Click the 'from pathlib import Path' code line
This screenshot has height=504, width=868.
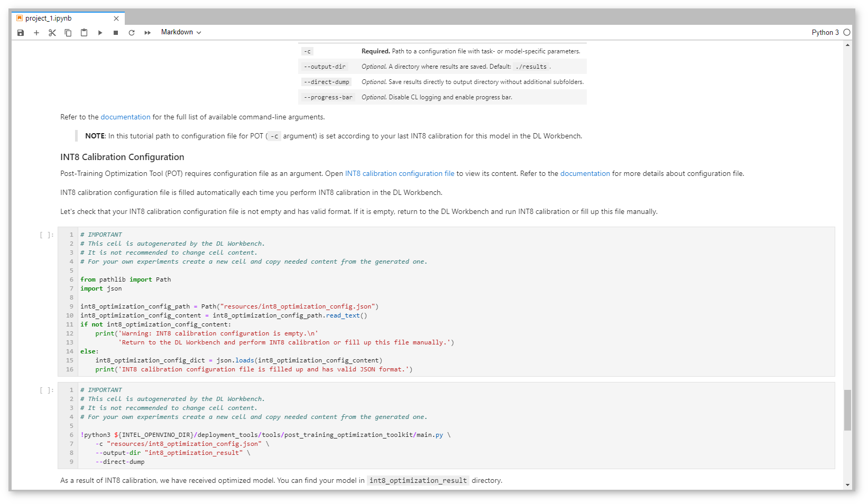click(x=126, y=279)
